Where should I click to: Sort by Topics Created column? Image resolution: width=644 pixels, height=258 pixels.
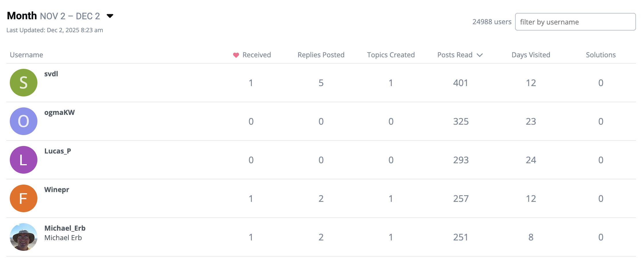point(391,55)
